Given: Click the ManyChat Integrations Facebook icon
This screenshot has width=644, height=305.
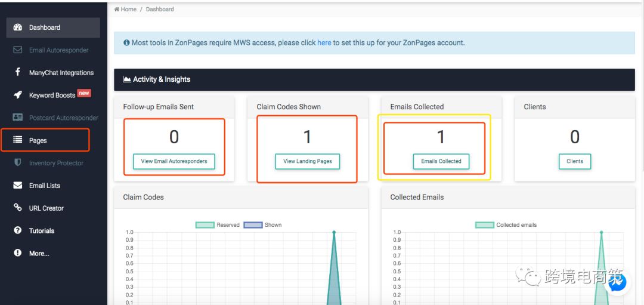Looking at the screenshot, I should [18, 72].
